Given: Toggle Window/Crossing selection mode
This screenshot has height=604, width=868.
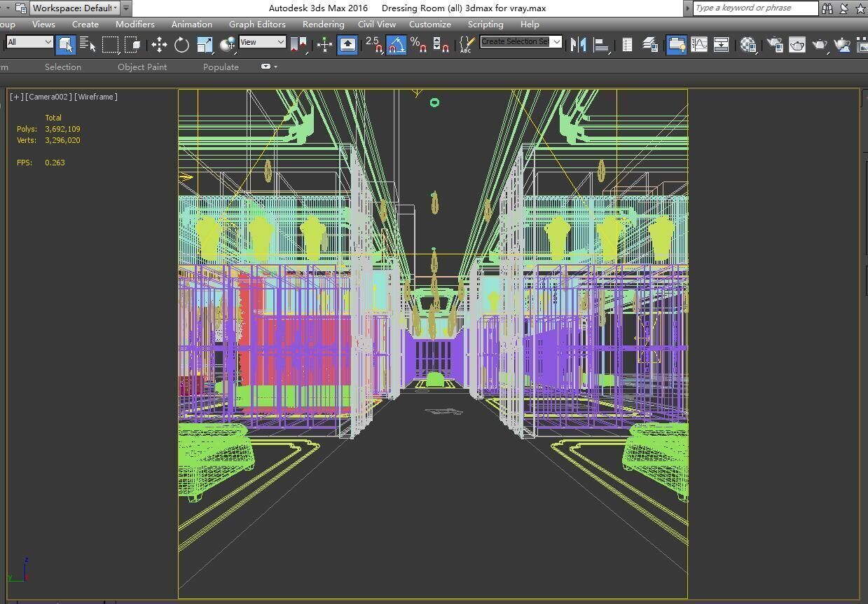Looking at the screenshot, I should (133, 45).
